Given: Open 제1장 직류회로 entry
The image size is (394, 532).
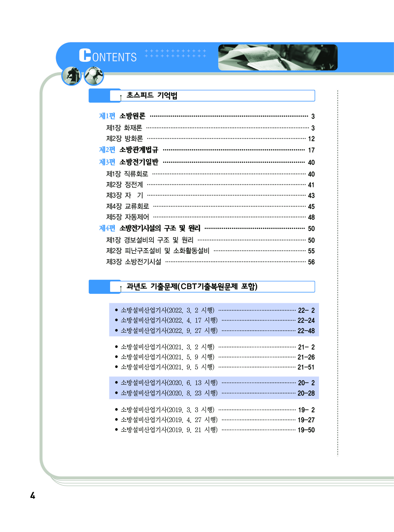Looking at the screenshot, I should [211, 174].
